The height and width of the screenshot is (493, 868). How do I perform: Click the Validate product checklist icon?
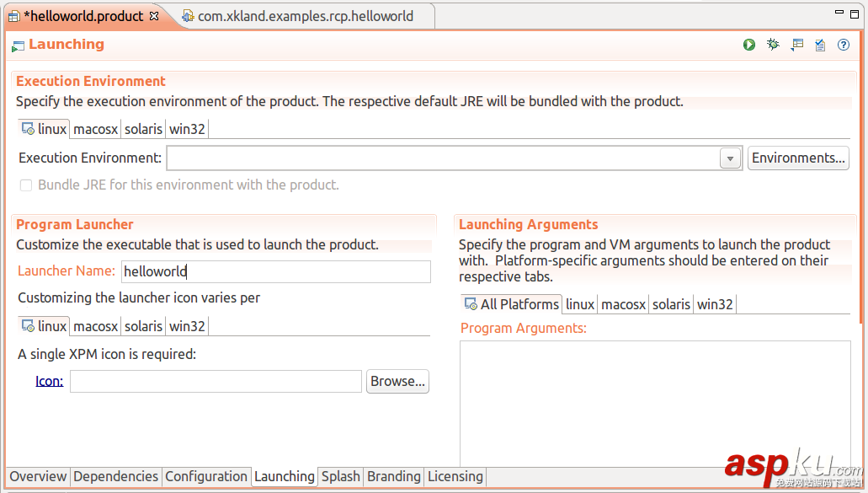coord(820,45)
